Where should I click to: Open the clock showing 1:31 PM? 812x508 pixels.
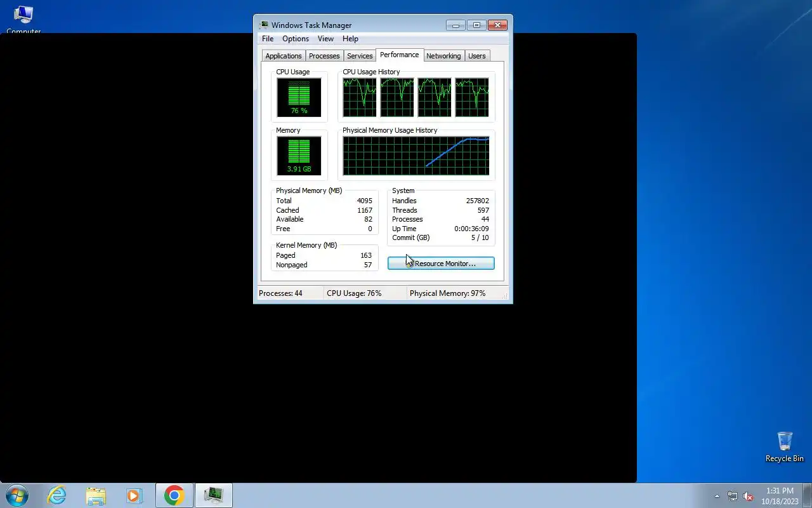pos(780,495)
